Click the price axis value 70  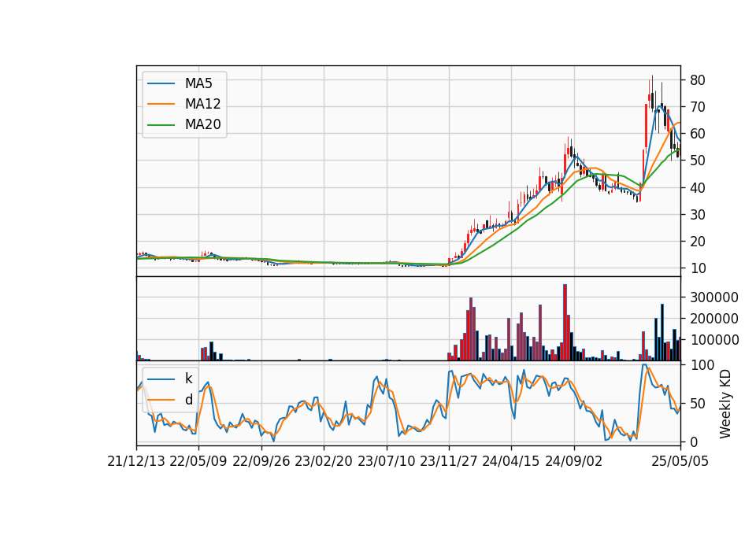(698, 107)
